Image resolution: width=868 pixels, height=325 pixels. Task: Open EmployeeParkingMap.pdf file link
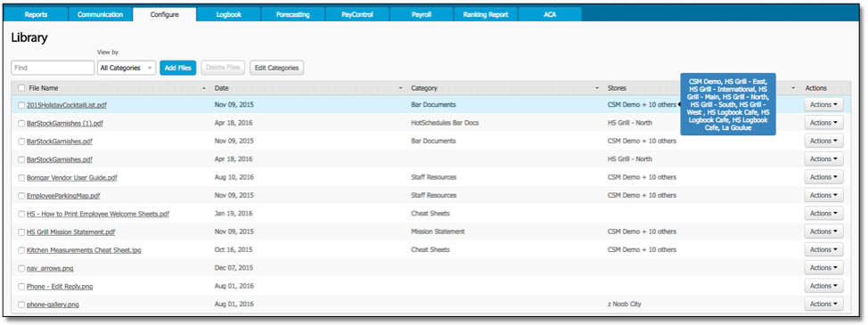63,196
